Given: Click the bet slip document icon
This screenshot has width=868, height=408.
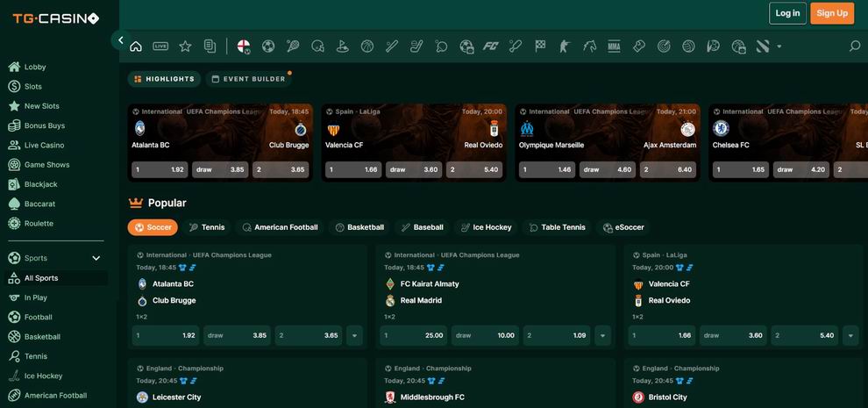Looking at the screenshot, I should click(210, 47).
